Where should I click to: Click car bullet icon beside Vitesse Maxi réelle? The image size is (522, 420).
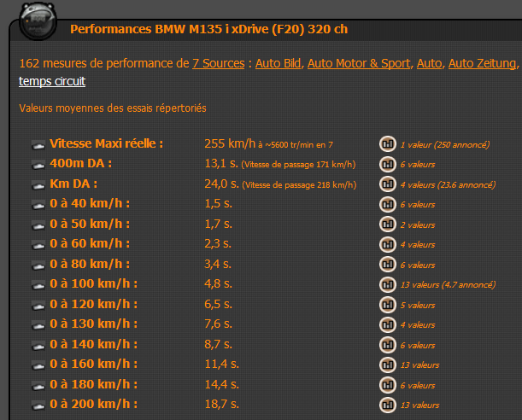38,145
